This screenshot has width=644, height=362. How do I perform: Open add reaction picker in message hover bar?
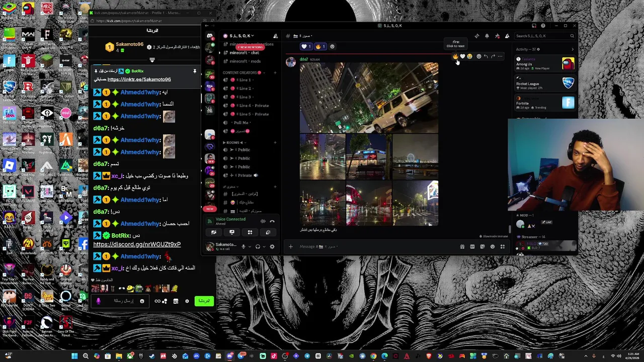tap(479, 56)
